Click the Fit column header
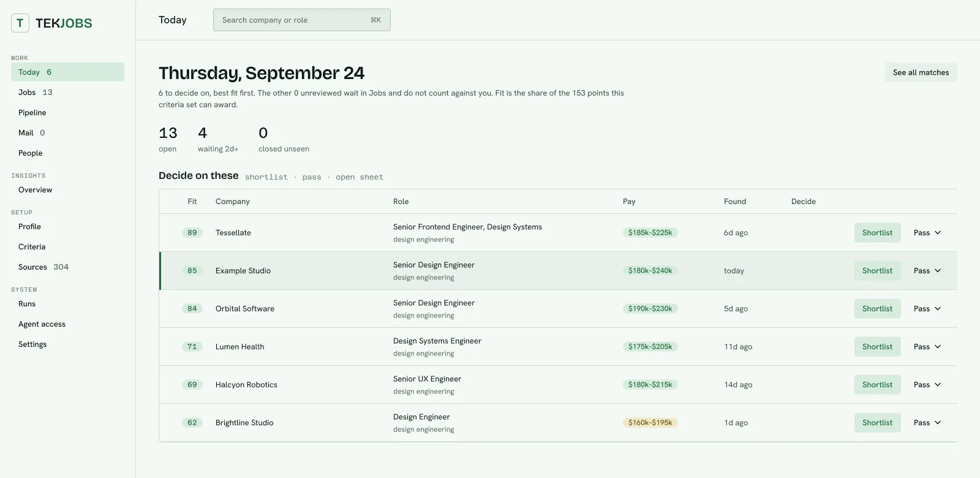The width and height of the screenshot is (980, 478). pyautogui.click(x=192, y=201)
